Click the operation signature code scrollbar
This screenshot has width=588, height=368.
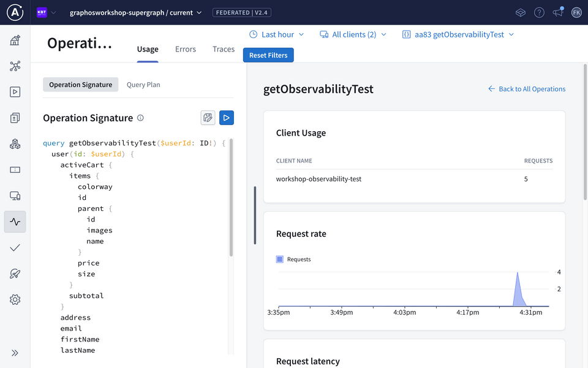point(231,197)
